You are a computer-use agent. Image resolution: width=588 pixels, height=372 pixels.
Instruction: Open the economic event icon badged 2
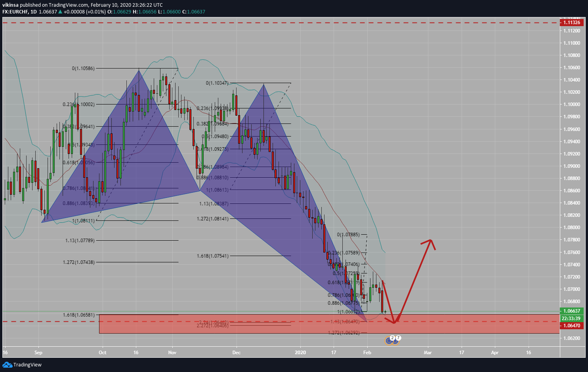[x=389, y=340]
